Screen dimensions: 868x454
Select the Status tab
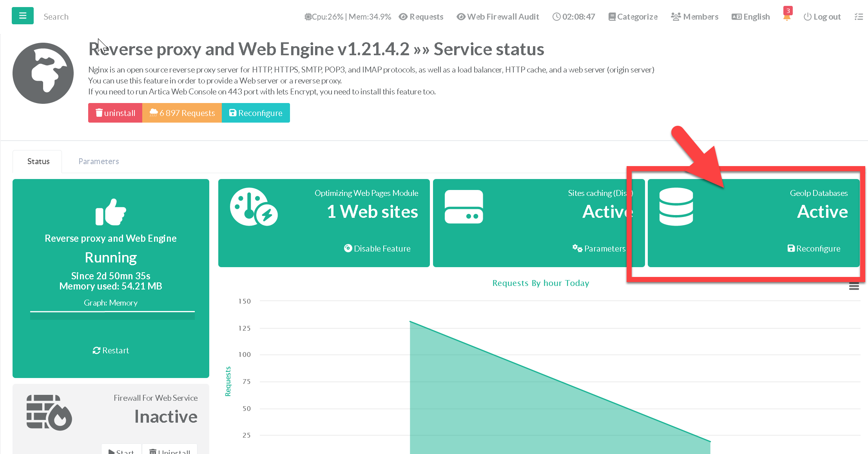pos(38,161)
